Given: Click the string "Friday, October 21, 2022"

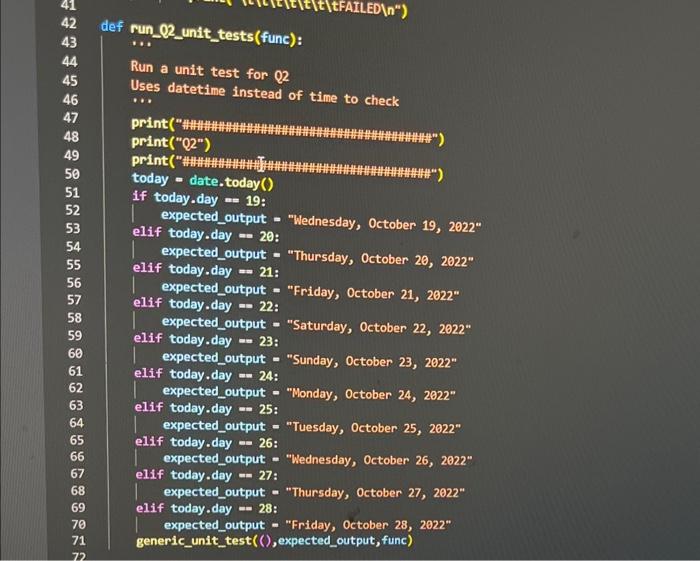Looking at the screenshot, I should [373, 293].
